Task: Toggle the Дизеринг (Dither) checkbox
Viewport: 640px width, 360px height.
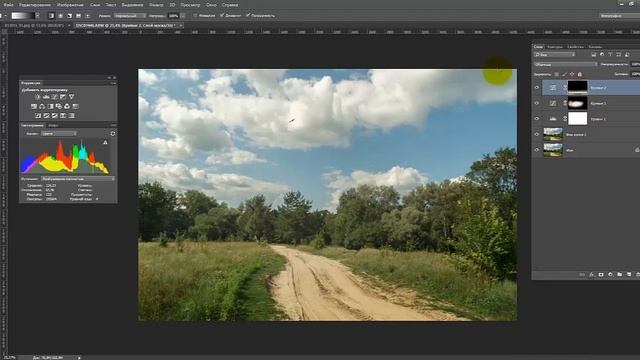Action: tap(222, 16)
